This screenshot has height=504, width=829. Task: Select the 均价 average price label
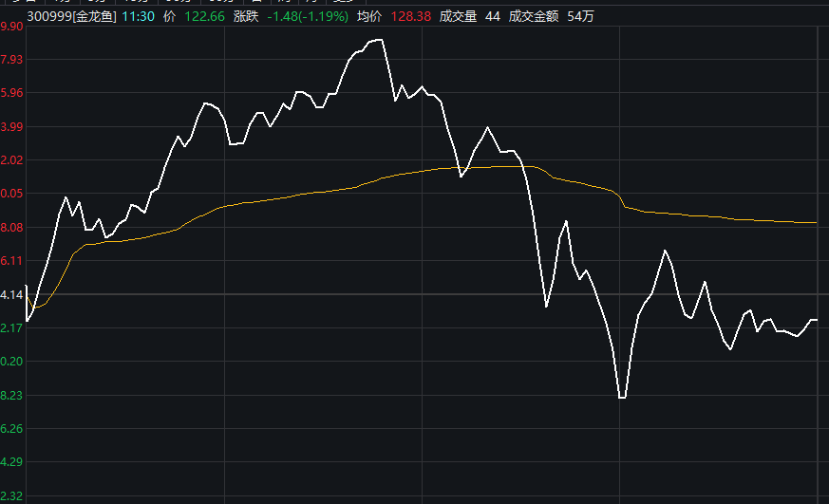pos(369,16)
